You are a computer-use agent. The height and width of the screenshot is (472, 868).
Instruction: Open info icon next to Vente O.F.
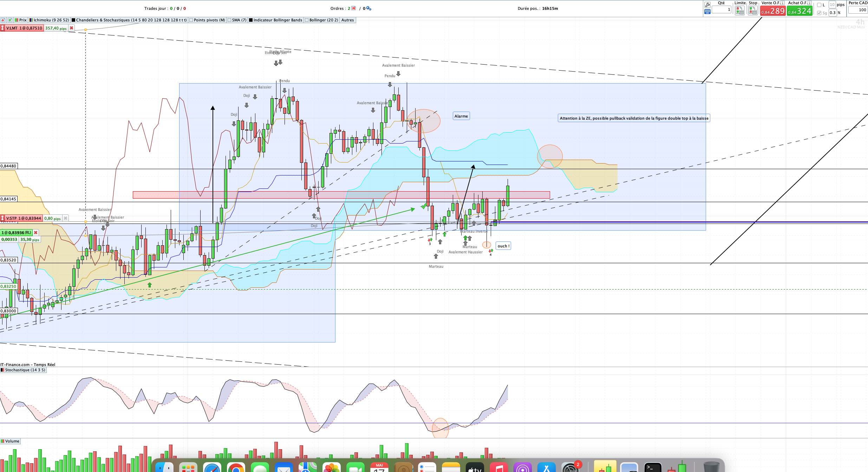coord(782,3)
